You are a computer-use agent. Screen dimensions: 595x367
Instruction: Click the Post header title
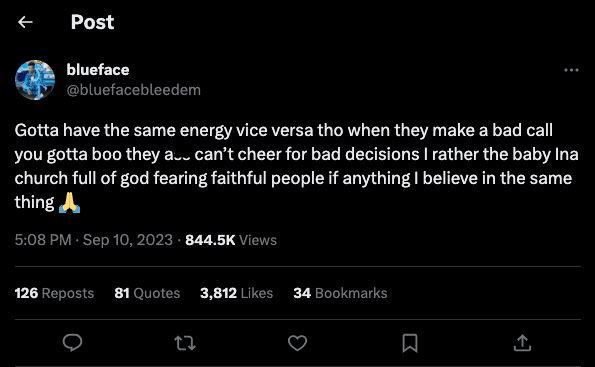[x=92, y=22]
